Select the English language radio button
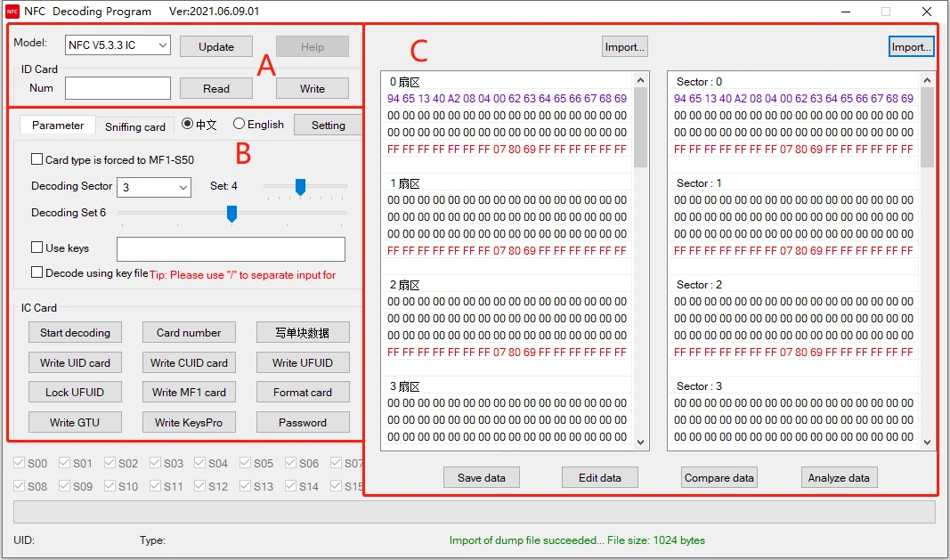The width and height of the screenshot is (950, 560). pos(239,124)
